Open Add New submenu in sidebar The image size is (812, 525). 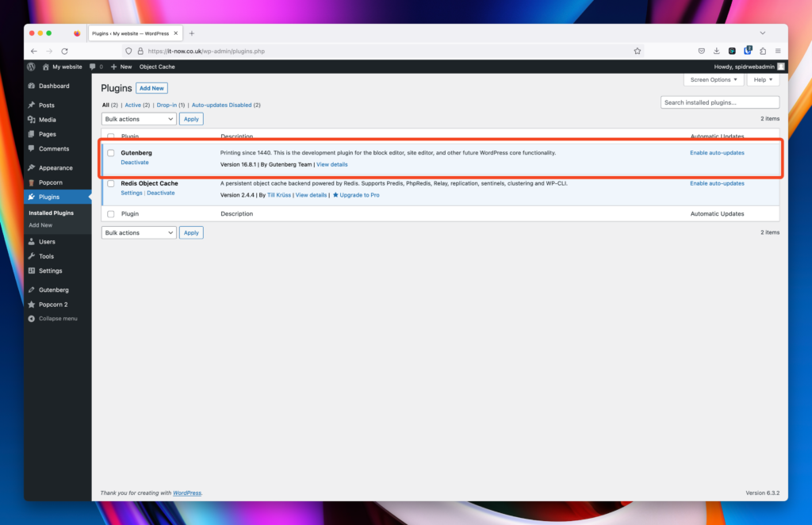[x=40, y=225]
